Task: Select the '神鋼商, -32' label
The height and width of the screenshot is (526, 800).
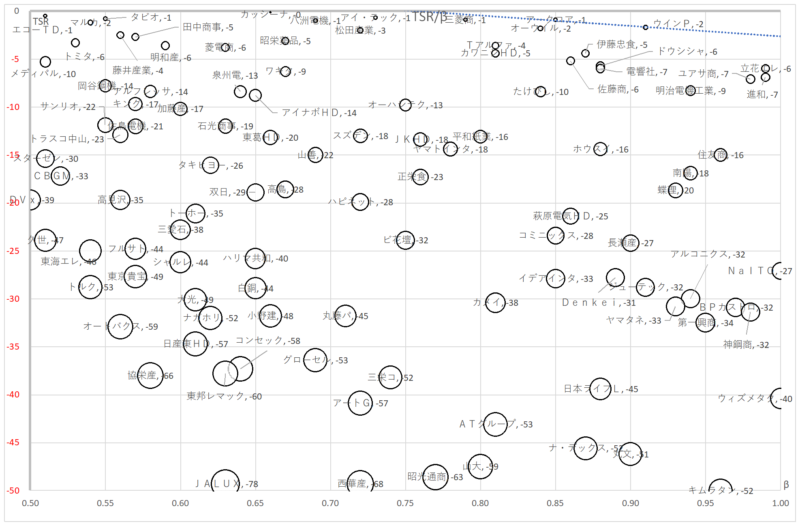Action: click(746, 345)
